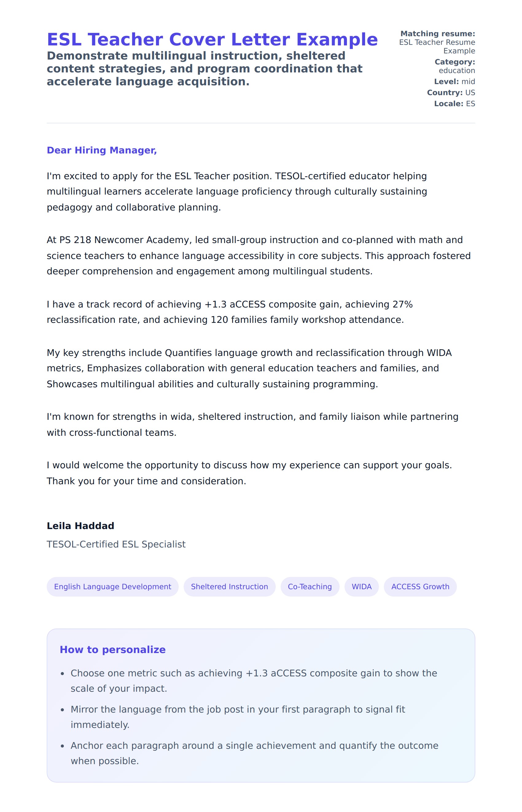
Task: Click the How to personalize heading
Action: (x=112, y=649)
